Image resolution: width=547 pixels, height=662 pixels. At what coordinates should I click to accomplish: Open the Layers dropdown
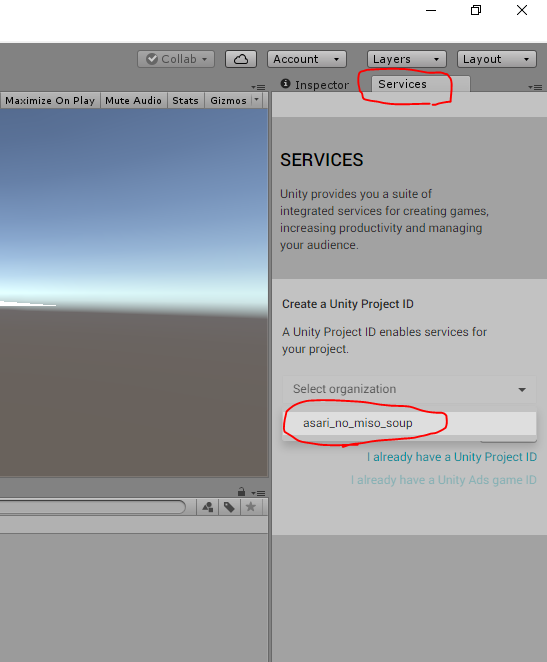tap(407, 59)
